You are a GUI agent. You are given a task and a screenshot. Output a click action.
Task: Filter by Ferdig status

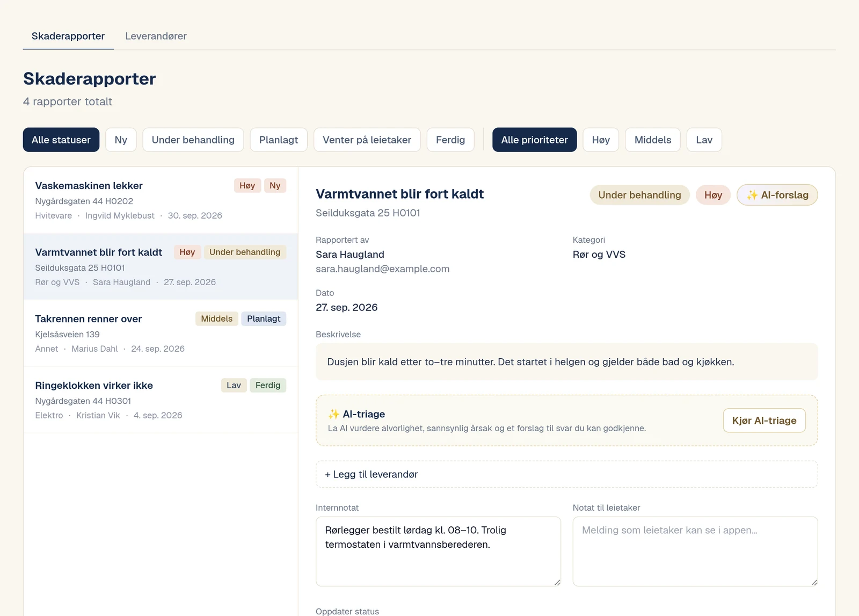click(x=450, y=140)
